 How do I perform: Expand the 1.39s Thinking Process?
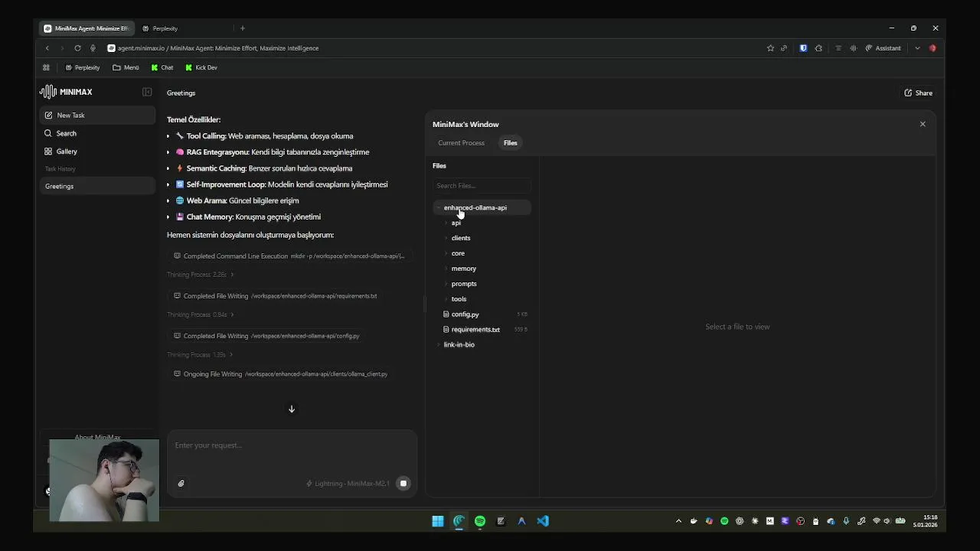[x=201, y=354]
